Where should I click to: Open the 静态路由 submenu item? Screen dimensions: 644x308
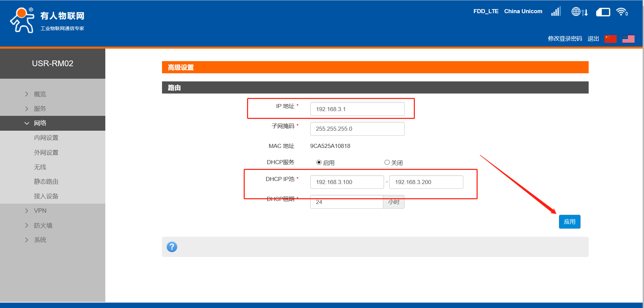(x=46, y=182)
